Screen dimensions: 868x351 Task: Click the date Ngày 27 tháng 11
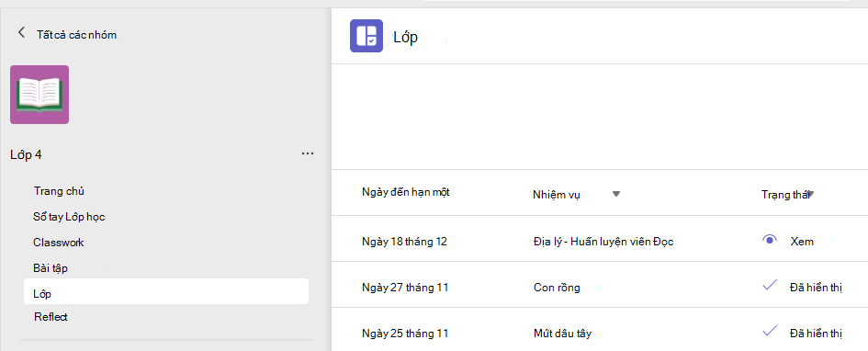pos(405,288)
